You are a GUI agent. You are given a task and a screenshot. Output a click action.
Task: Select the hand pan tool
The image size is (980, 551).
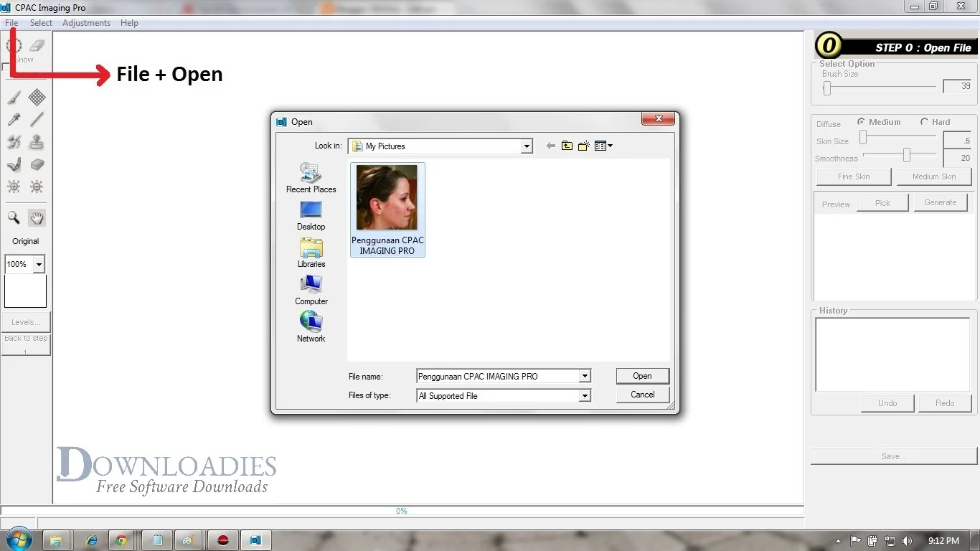[37, 217]
